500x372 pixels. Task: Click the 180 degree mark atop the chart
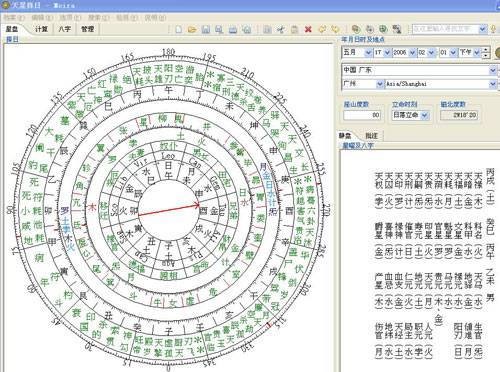click(168, 52)
